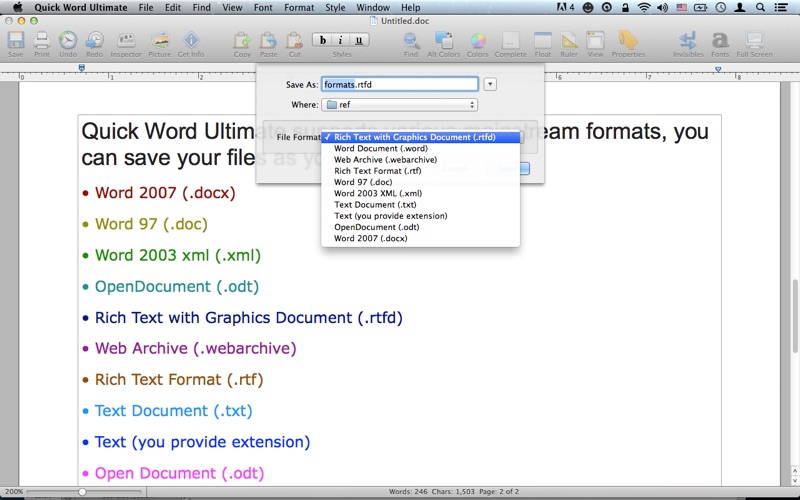Select Text (you provide extension) option
Image resolution: width=800 pixels, height=500 pixels.
pos(420,216)
